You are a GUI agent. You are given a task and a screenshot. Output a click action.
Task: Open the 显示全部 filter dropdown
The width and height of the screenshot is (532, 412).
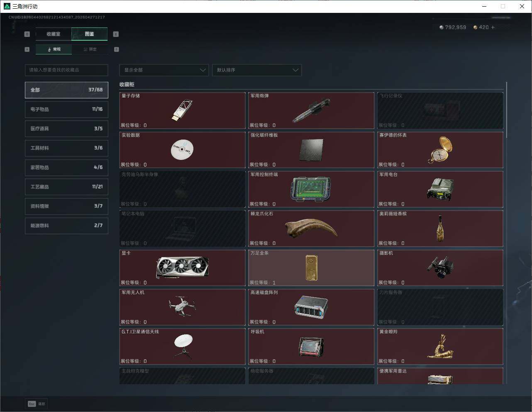point(164,70)
